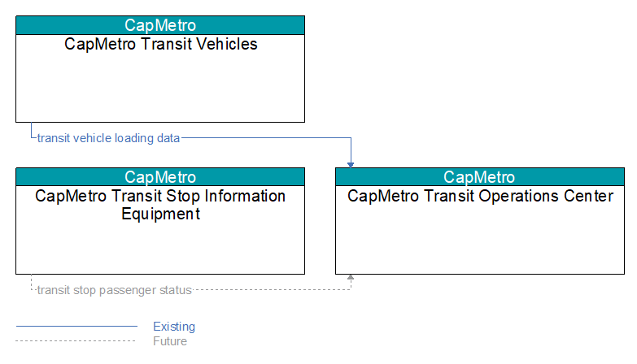The height and width of the screenshot is (364, 637).
Task: Click the 'transit stop passenger status' flow label
Action: [114, 290]
